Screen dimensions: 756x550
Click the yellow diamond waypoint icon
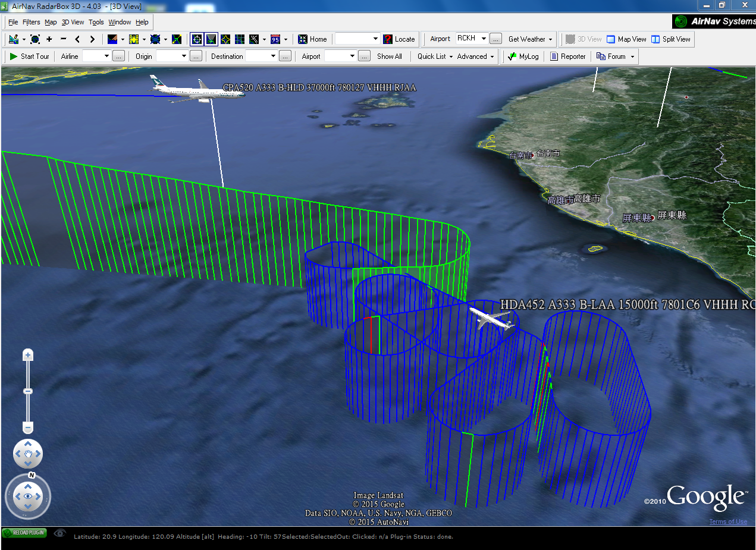225,39
